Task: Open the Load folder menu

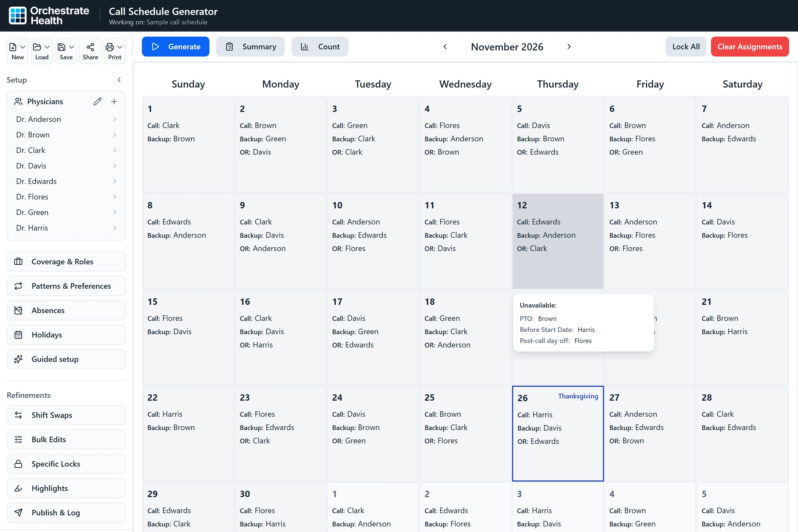Action: [42, 51]
